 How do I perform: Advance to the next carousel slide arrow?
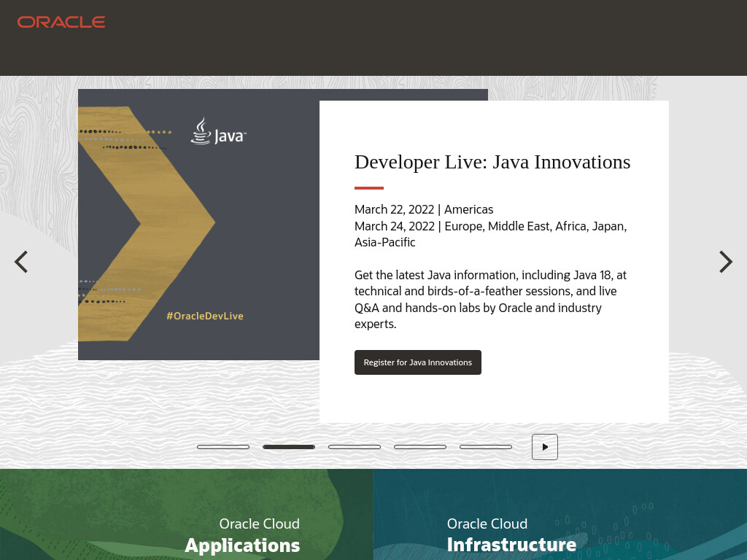(726, 262)
